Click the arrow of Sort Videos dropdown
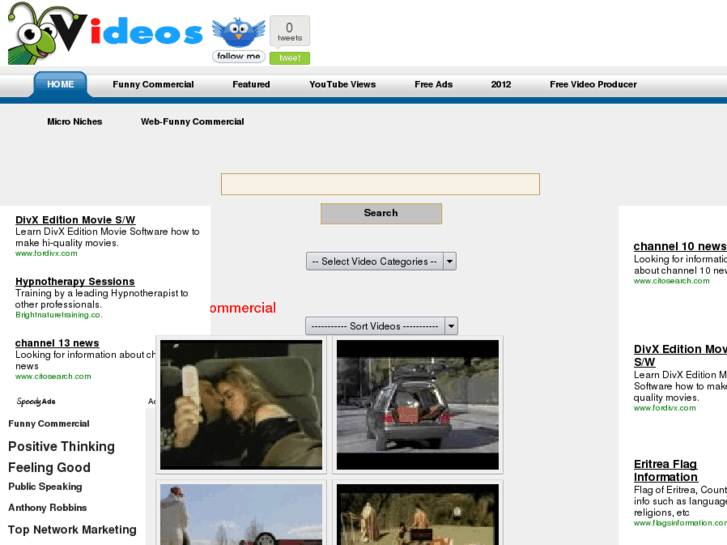 pyautogui.click(x=451, y=326)
